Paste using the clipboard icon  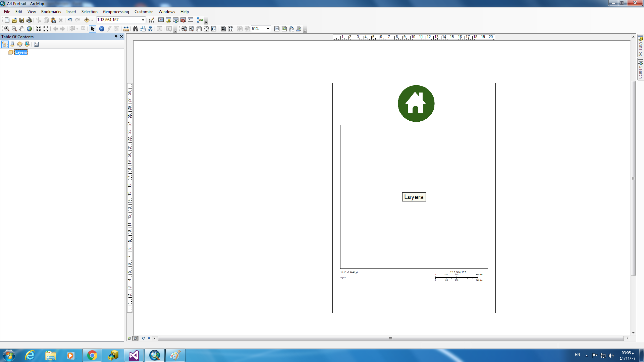(53, 20)
